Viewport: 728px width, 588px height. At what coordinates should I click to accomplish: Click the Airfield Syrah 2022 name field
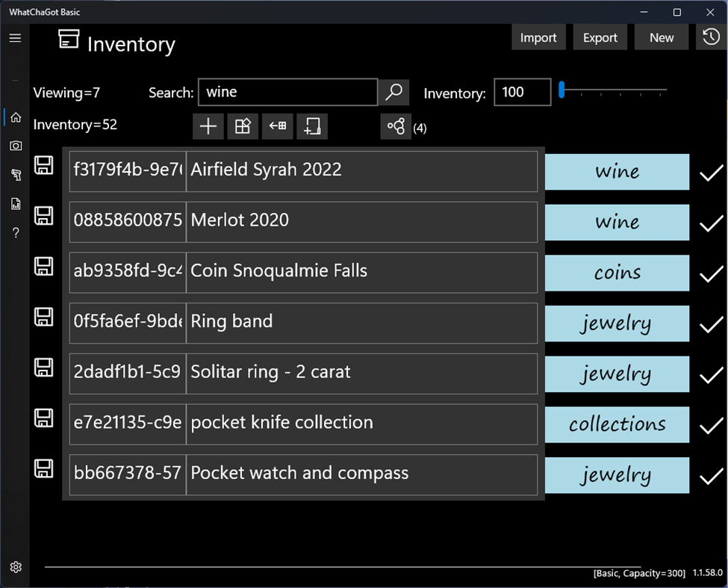coord(361,171)
